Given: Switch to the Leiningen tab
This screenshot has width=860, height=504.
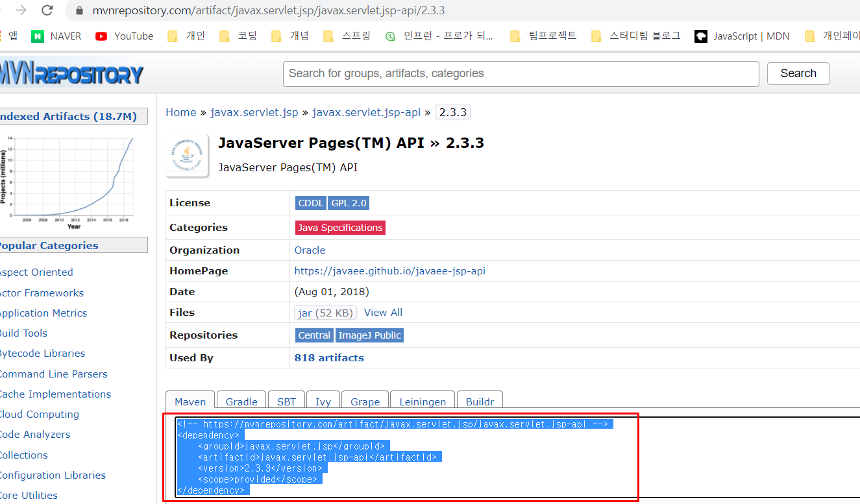Looking at the screenshot, I should [x=423, y=402].
